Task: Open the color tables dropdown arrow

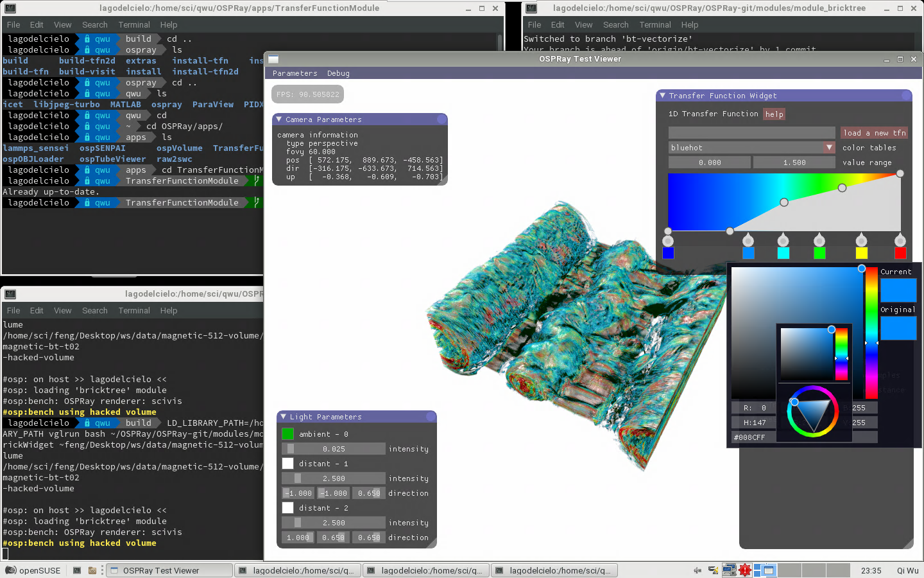Action: 829,148
